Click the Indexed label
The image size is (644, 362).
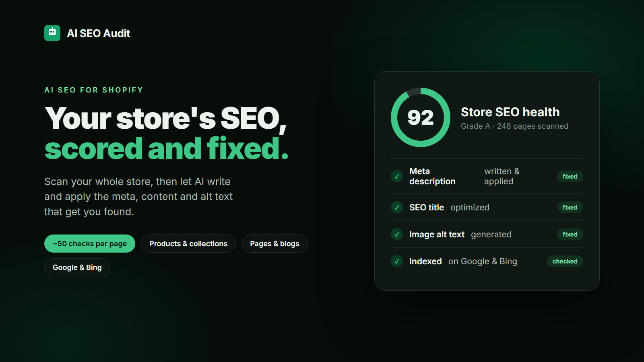point(425,261)
